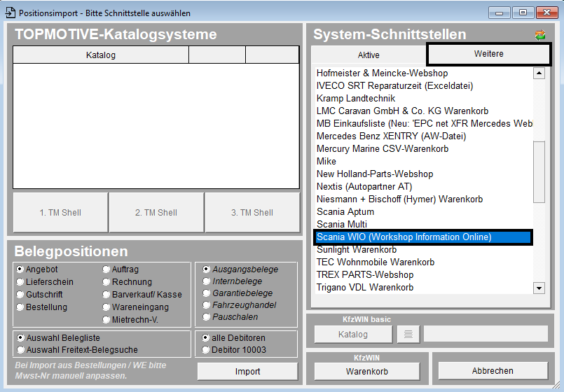Select Scania Aptum entry
The image size is (564, 392).
click(x=424, y=211)
